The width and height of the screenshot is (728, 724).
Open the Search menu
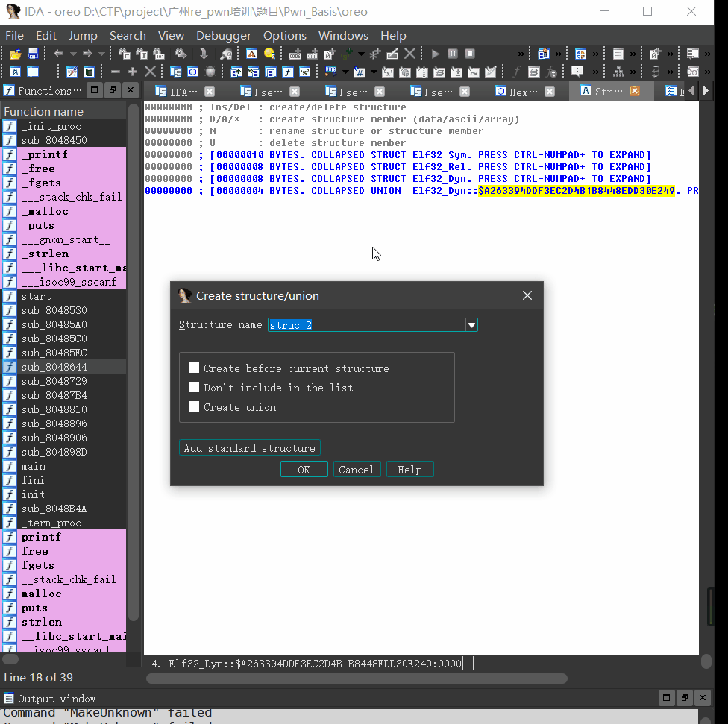point(128,35)
